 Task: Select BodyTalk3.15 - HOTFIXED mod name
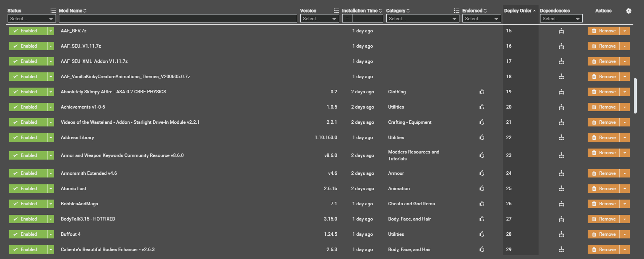pos(88,219)
